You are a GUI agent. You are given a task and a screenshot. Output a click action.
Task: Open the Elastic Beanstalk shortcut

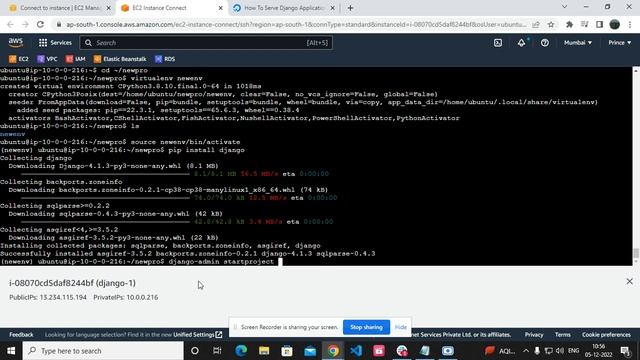coord(120,59)
